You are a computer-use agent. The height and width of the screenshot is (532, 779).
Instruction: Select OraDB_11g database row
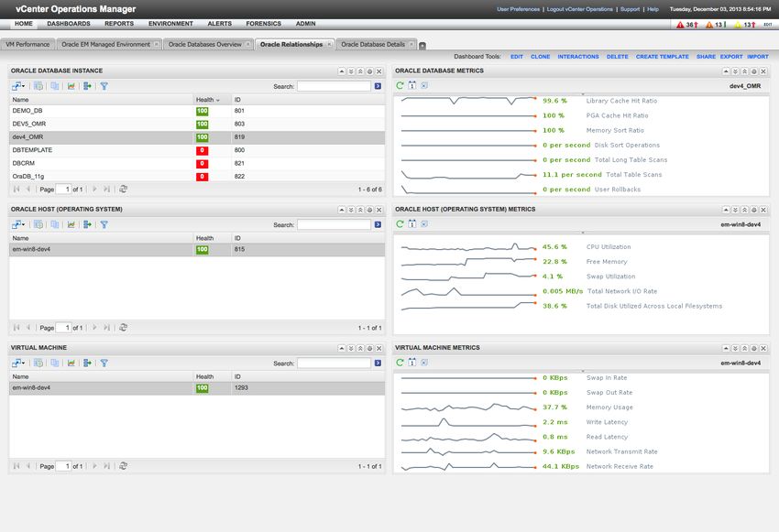pos(197,176)
